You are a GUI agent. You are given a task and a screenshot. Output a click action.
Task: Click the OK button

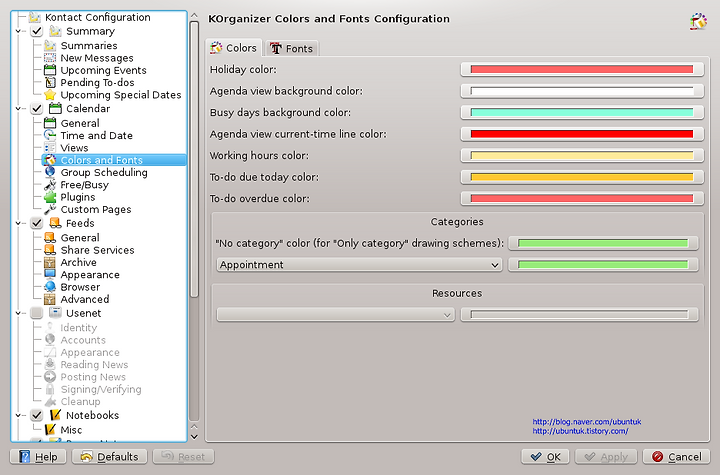pos(545,457)
